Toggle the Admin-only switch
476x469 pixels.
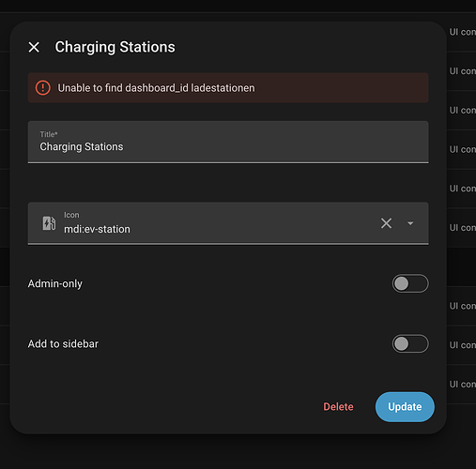click(x=410, y=283)
